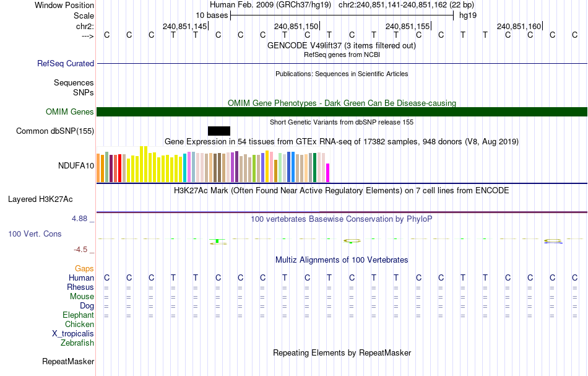Screen dimensions: 588x376
Task: Click the 240,851,150 ruler coordinate
Action: [296, 26]
